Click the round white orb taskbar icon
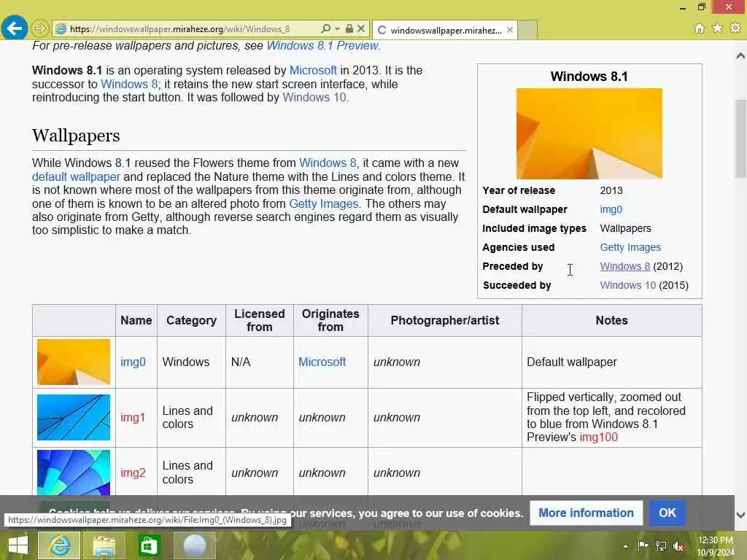Viewport: 747px width, 560px height. (x=194, y=545)
